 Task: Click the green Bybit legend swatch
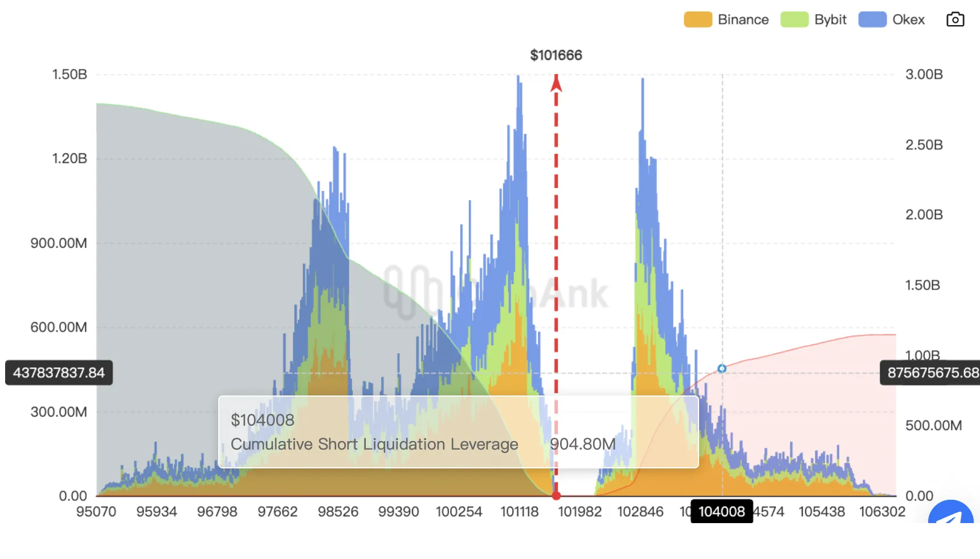click(795, 19)
